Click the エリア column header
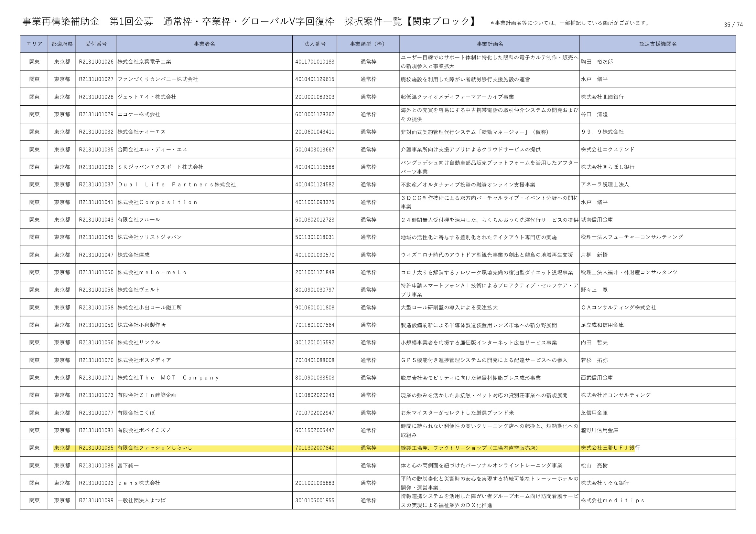Screen dimensions: 756x534 tap(34, 44)
